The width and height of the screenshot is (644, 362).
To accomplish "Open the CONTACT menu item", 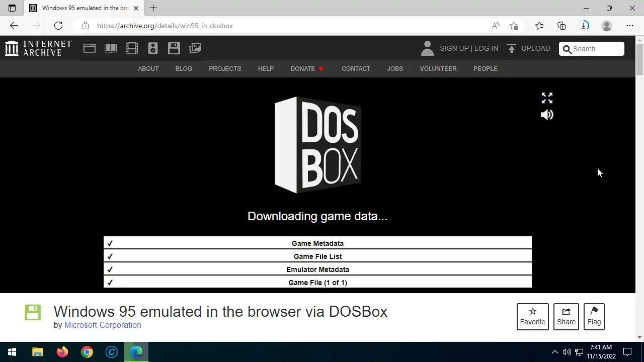I will [356, 69].
